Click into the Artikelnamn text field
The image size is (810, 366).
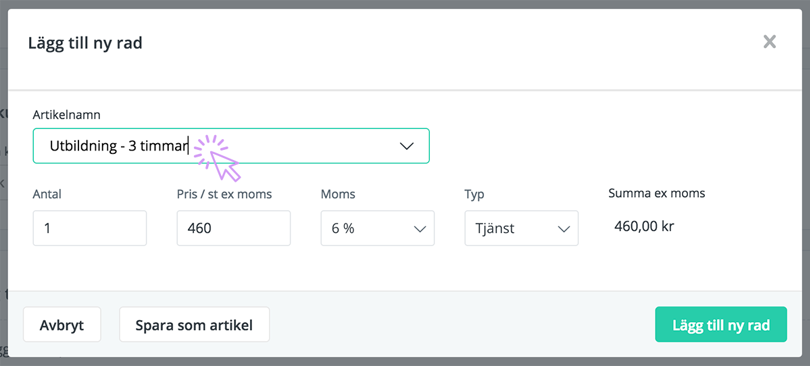[x=231, y=146]
